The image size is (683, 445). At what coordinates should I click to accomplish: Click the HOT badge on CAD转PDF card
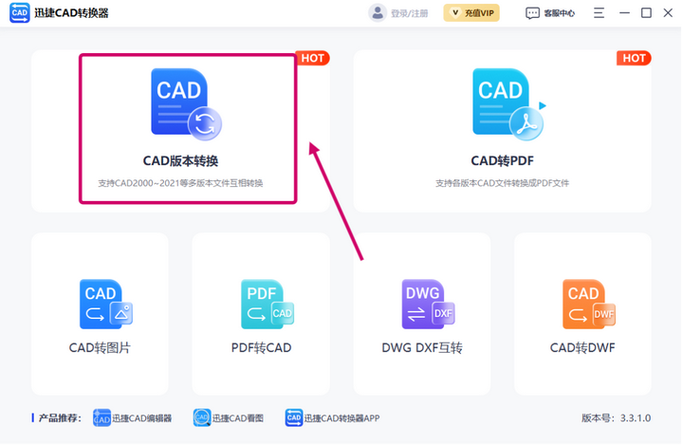(634, 58)
